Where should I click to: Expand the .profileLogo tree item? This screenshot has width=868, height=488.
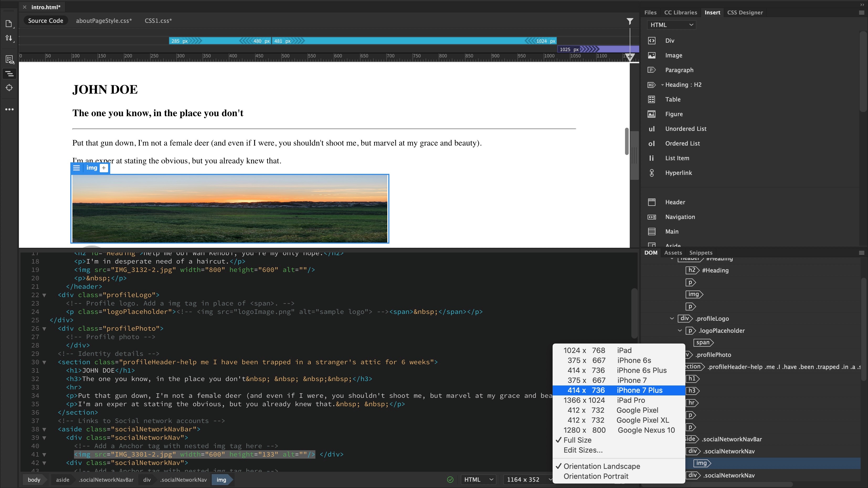672,318
